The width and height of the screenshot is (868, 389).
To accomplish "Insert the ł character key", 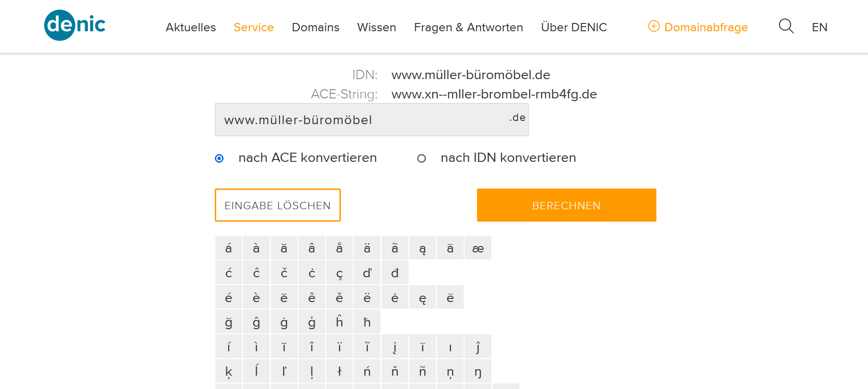I will 339,371.
